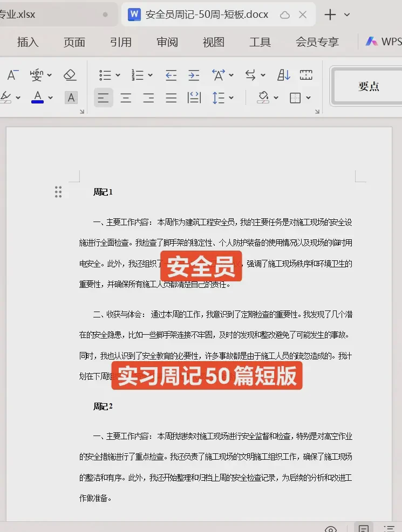Increase the paragraph indent

(194, 75)
